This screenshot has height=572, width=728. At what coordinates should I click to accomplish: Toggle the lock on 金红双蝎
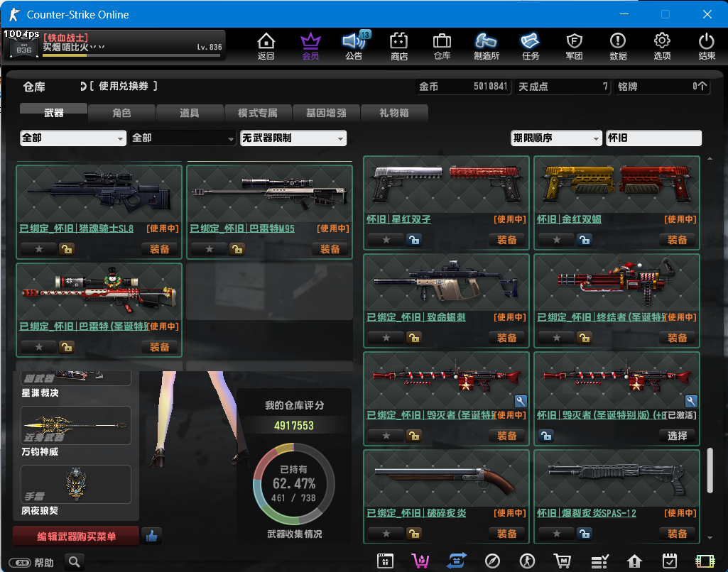(584, 240)
